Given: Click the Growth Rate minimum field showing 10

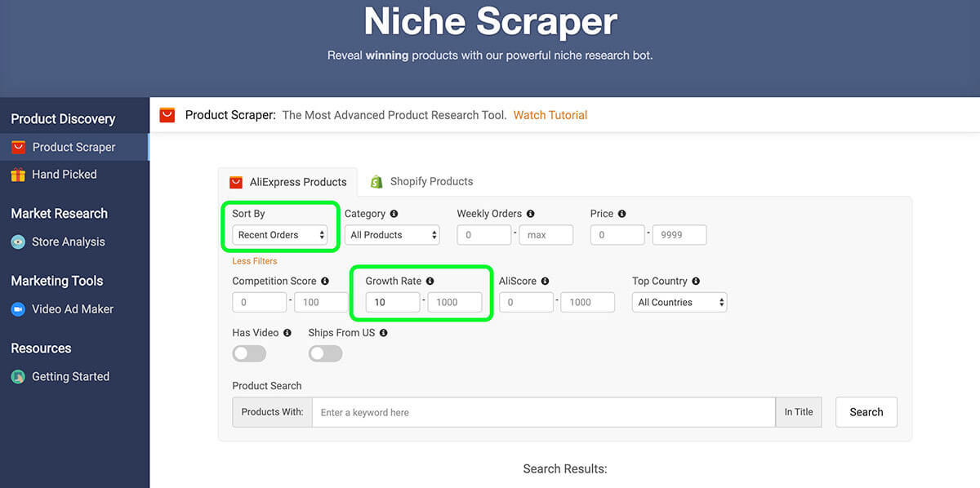Looking at the screenshot, I should tap(393, 302).
